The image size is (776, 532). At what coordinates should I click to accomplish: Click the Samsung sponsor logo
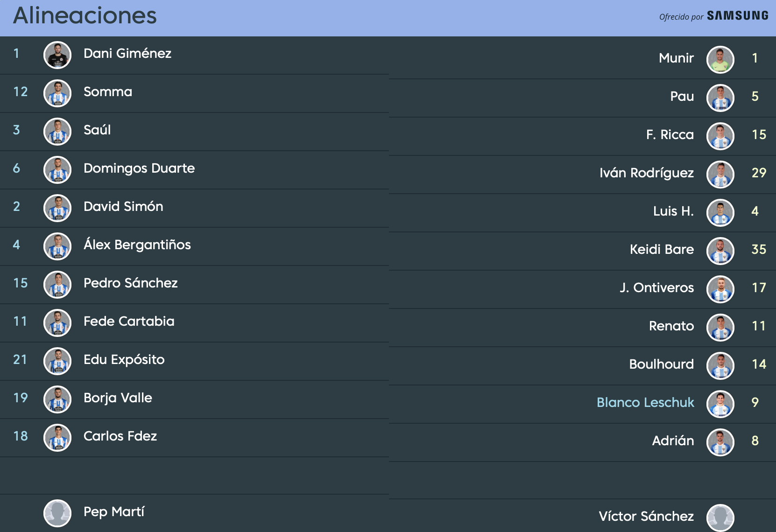tap(738, 16)
